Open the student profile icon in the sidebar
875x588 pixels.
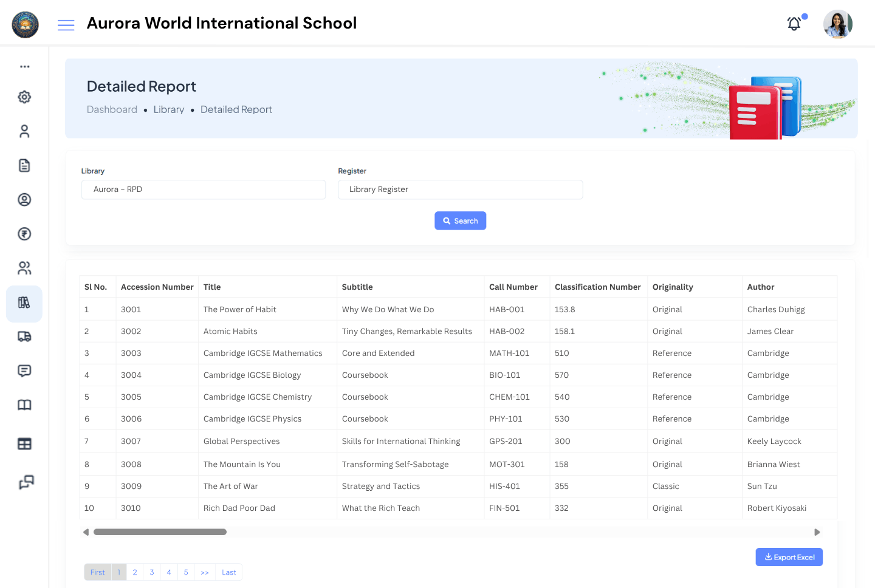[24, 199]
